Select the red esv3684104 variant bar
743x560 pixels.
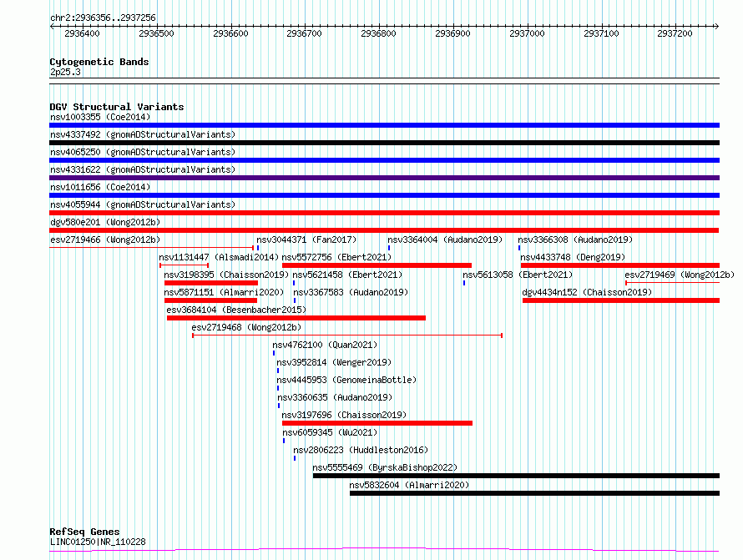click(296, 318)
